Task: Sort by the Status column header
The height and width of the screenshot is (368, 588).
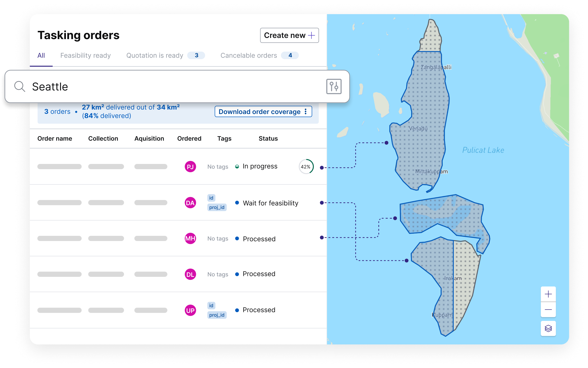Action: coord(268,139)
